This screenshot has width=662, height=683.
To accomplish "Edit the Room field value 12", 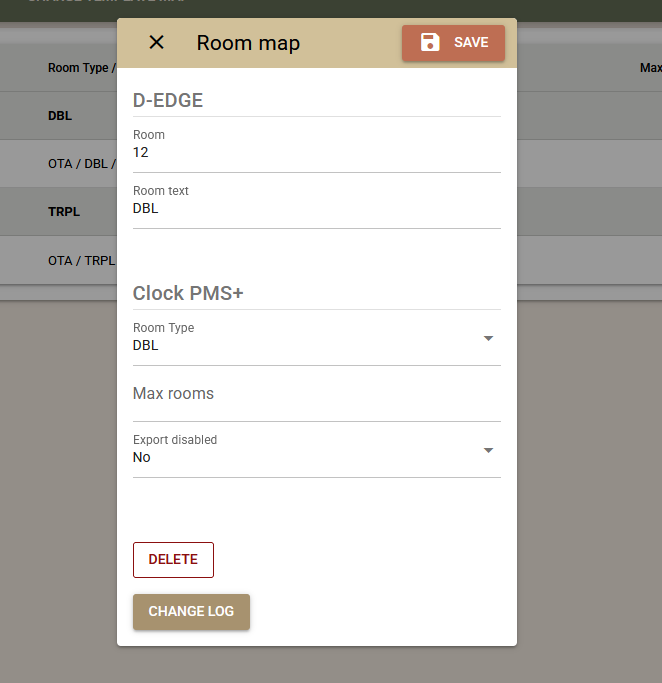I will tap(317, 152).
